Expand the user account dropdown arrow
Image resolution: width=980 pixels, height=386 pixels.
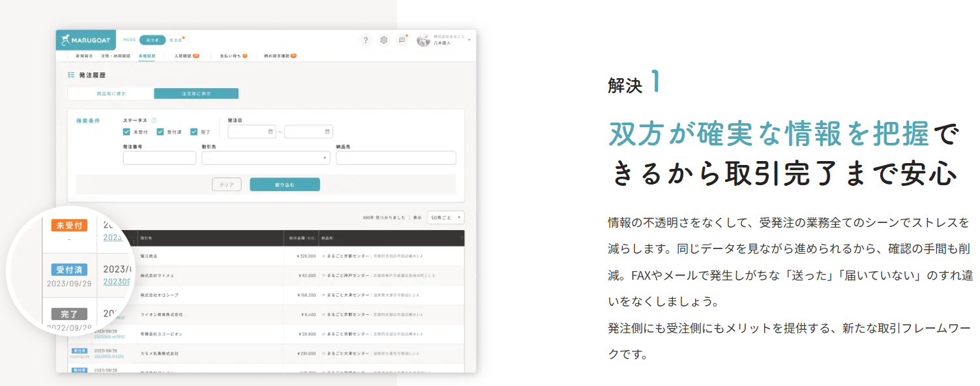pyautogui.click(x=469, y=40)
